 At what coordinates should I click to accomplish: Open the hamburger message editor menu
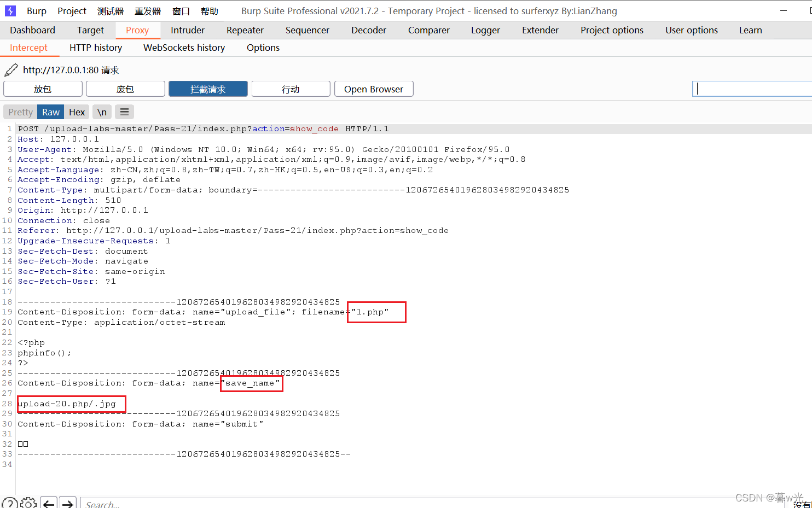click(125, 112)
